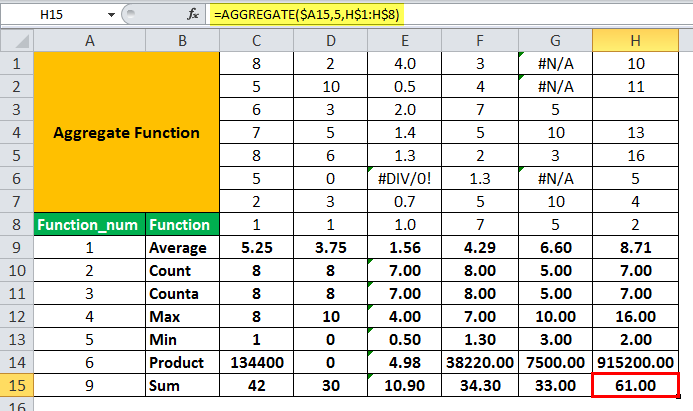Screen dimensions: 693x411
Task: Click the #N/A cell in G6
Action: pos(556,179)
